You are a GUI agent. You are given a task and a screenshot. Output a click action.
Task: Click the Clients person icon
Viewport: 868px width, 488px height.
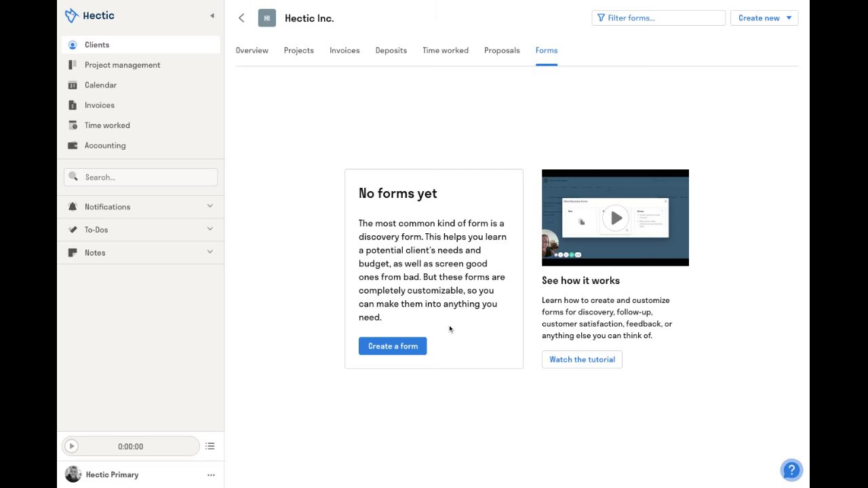click(x=73, y=45)
